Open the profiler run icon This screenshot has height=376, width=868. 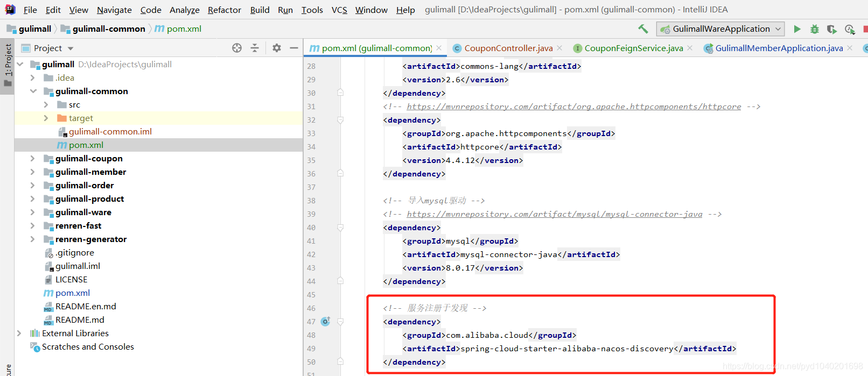pyautogui.click(x=850, y=29)
